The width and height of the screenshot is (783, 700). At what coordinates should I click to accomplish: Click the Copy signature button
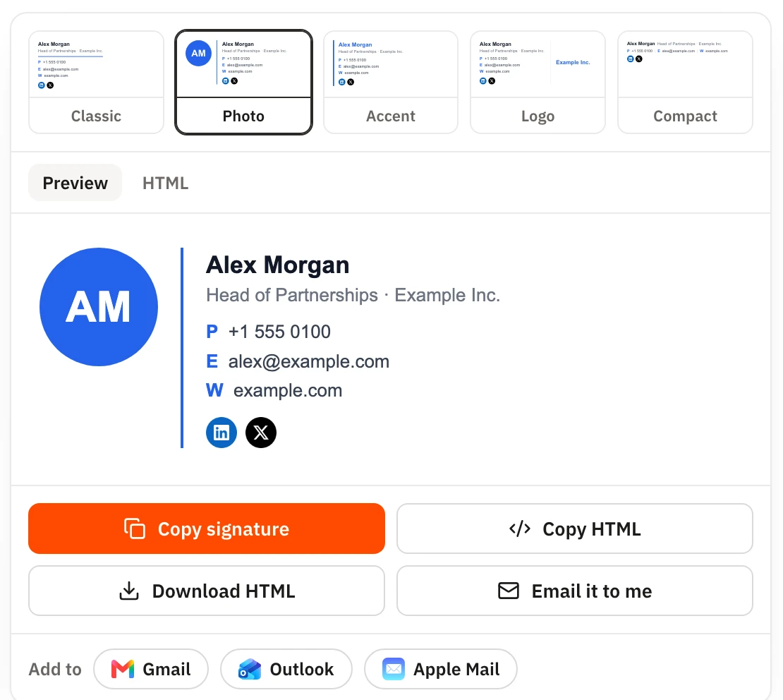tap(207, 529)
